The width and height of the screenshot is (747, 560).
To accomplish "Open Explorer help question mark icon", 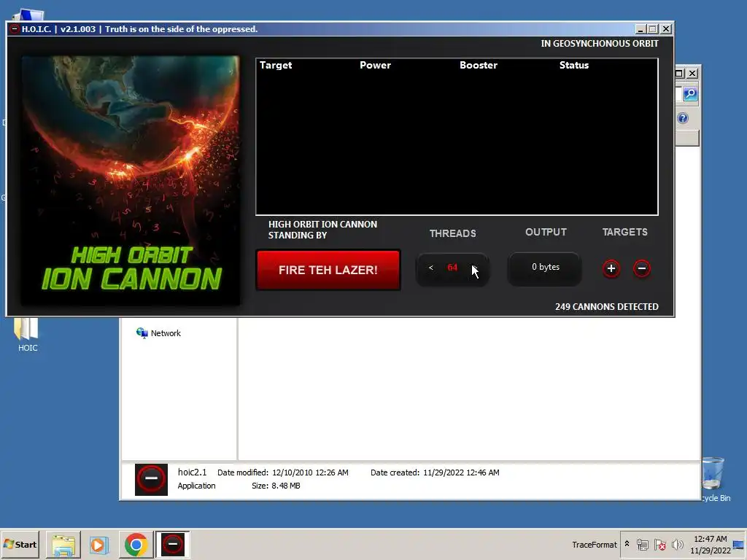I will point(683,118).
